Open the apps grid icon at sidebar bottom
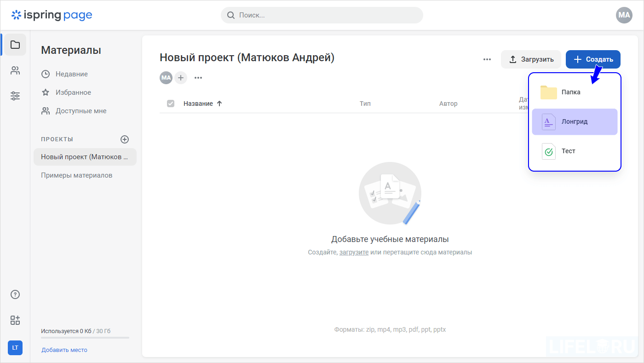Image resolution: width=644 pixels, height=363 pixels. pyautogui.click(x=15, y=320)
